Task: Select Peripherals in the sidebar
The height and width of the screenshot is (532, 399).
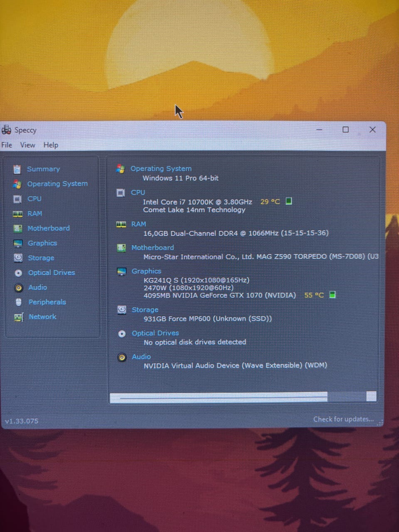Action: 47,302
